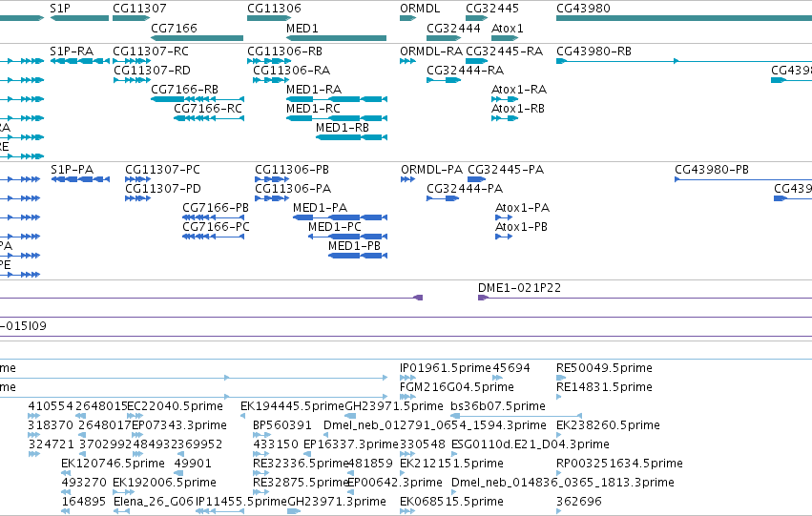Click EST RE50049.5prime
Image resolution: width=812 pixels, height=516 pixels.
point(561,378)
